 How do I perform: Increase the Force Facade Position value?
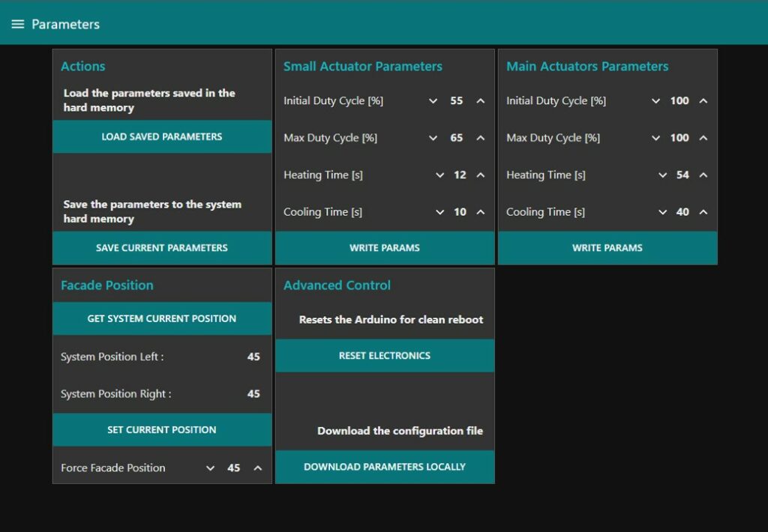pos(258,468)
